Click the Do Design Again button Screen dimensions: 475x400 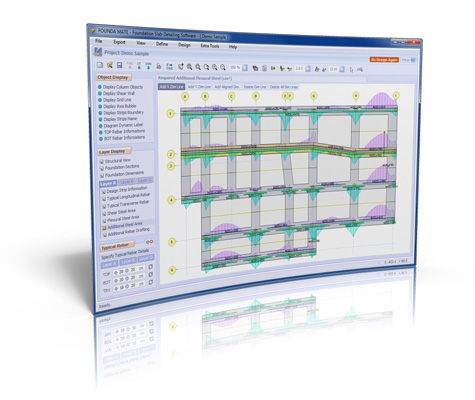(x=384, y=60)
